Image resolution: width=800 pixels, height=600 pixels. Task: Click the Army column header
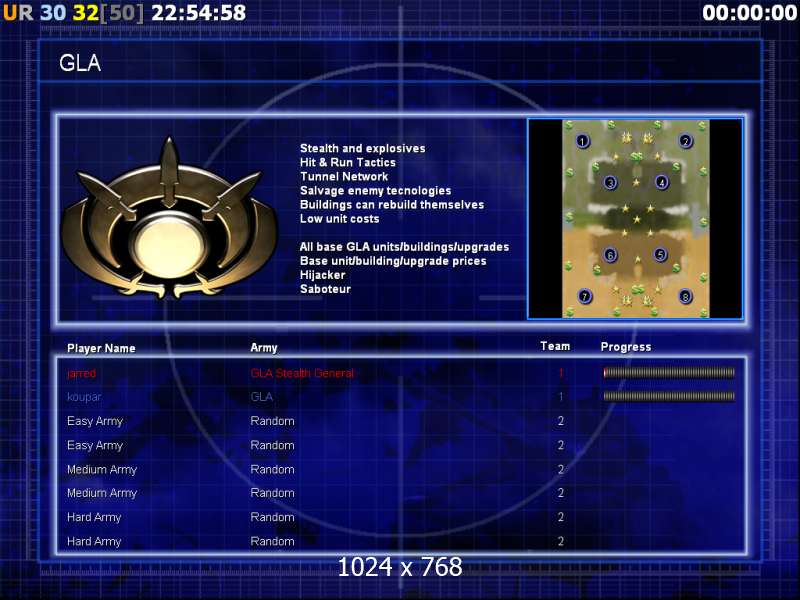[x=264, y=348]
